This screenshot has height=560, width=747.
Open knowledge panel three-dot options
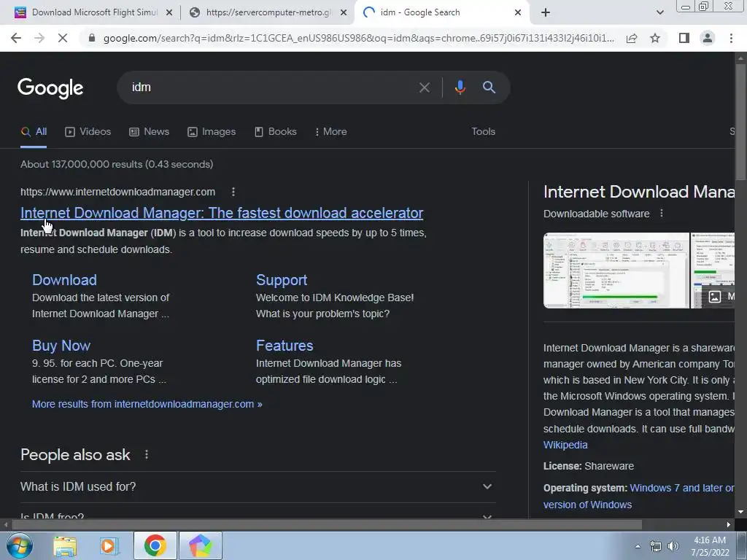661,214
